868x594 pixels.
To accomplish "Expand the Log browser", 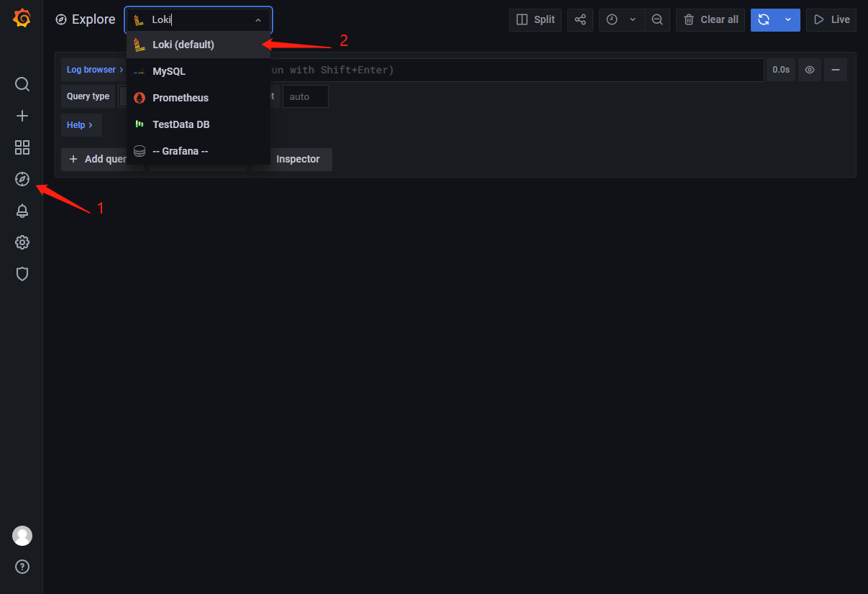I will tap(94, 70).
